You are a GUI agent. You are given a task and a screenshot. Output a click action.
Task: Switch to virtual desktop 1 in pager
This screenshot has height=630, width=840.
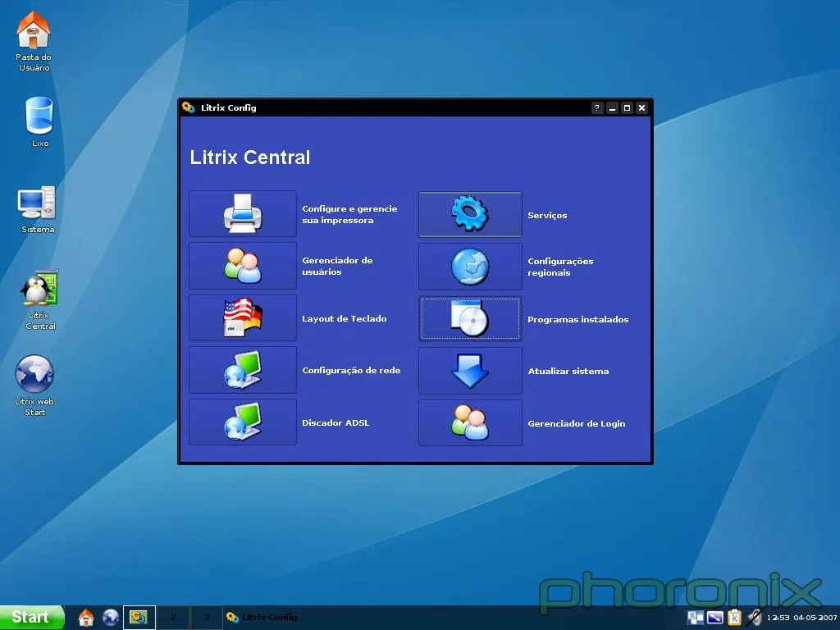click(x=139, y=618)
